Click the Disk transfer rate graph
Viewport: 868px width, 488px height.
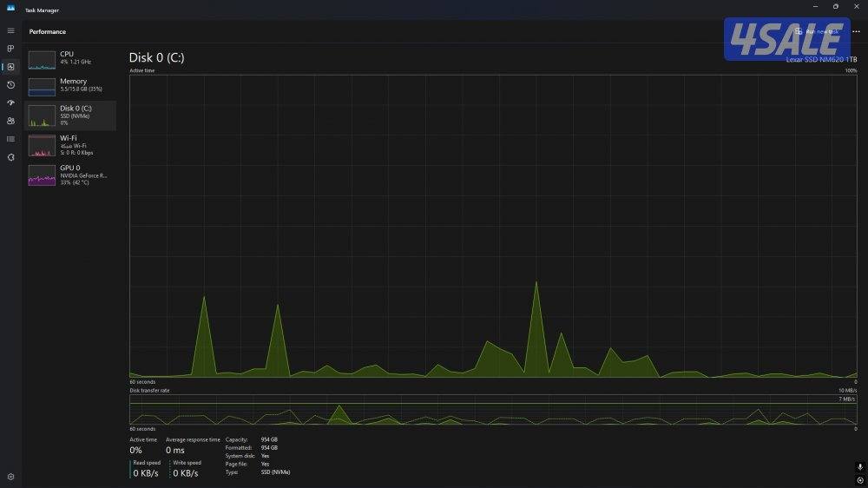493,409
